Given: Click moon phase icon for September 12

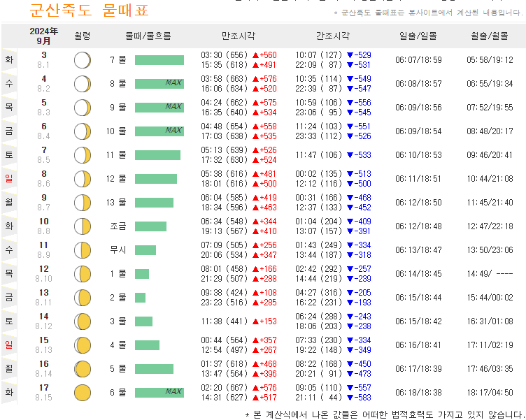Looking at the screenshot, I should (x=83, y=274).
